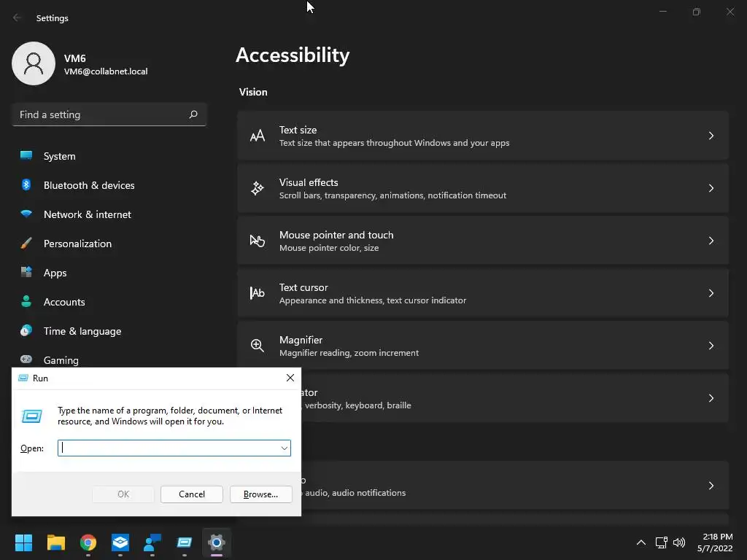This screenshot has width=747, height=560.
Task: Click the Browse... button
Action: click(260, 494)
